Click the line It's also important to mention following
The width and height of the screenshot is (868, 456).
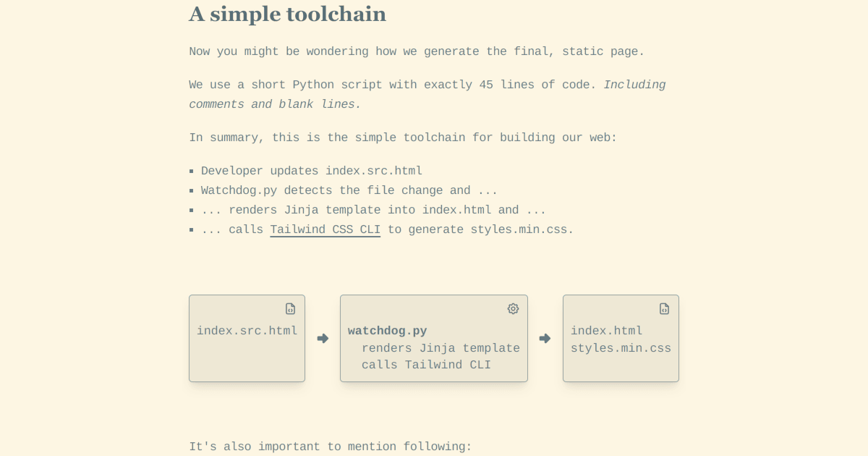coord(329,447)
